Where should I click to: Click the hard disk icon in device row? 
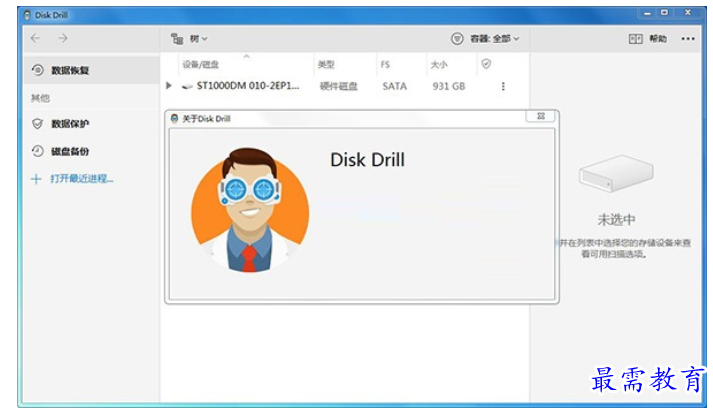tap(187, 86)
